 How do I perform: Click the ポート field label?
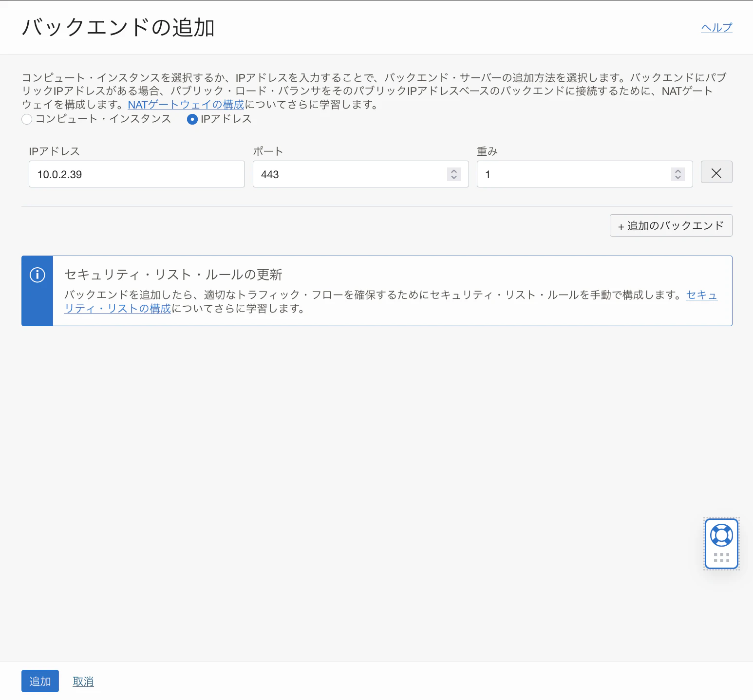[268, 151]
